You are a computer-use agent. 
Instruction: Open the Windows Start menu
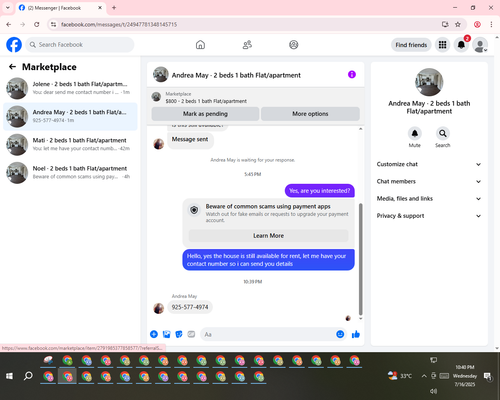tap(9, 376)
